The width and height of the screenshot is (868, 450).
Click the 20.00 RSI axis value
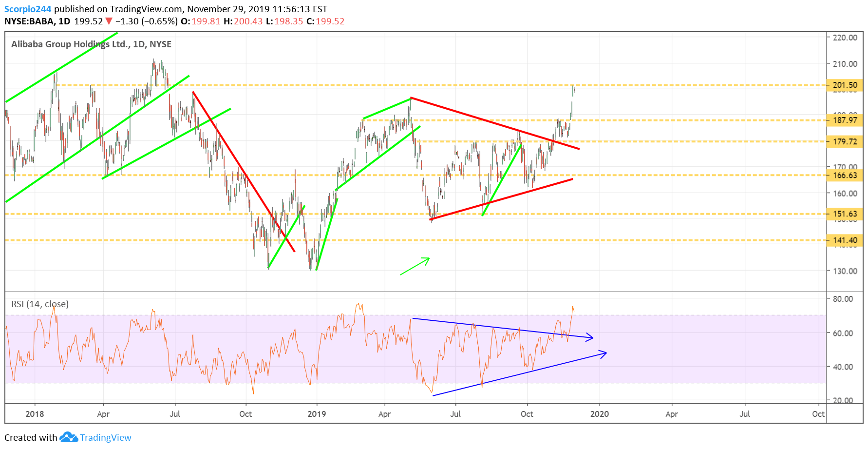[x=843, y=400]
